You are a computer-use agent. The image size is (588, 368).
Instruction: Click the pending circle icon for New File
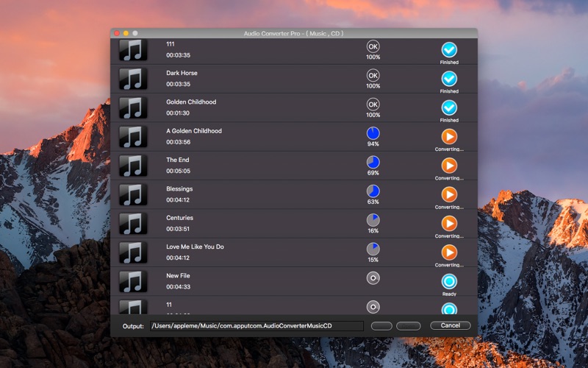373,278
